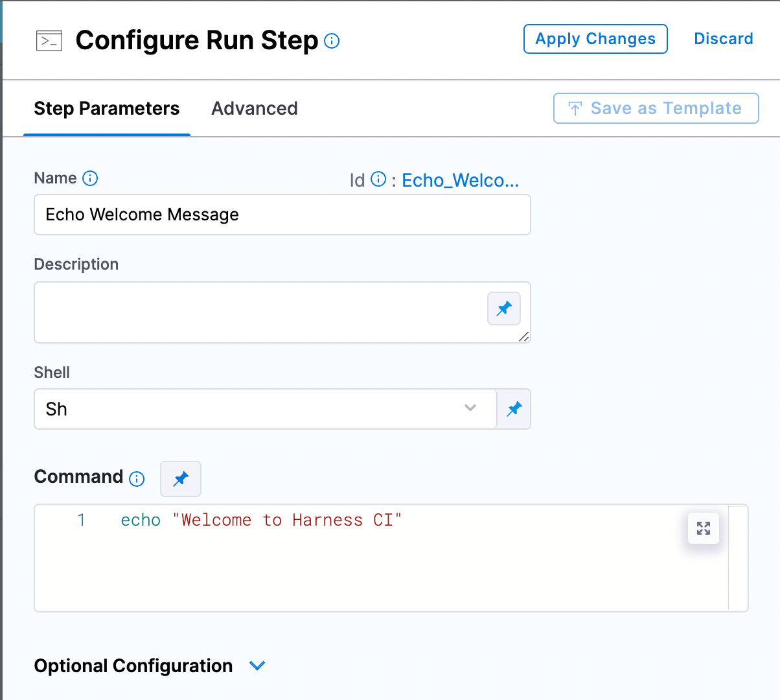Collapse the Optional Configuration section

(x=257, y=666)
